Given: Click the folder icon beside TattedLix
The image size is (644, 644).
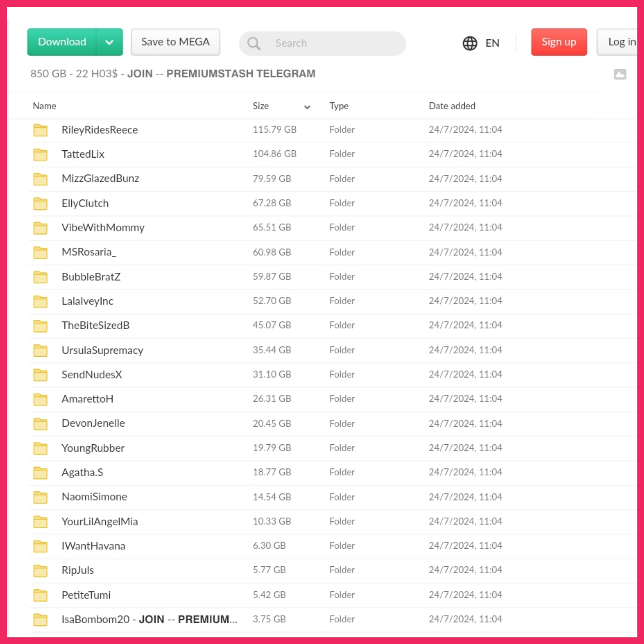Looking at the screenshot, I should 40,154.
